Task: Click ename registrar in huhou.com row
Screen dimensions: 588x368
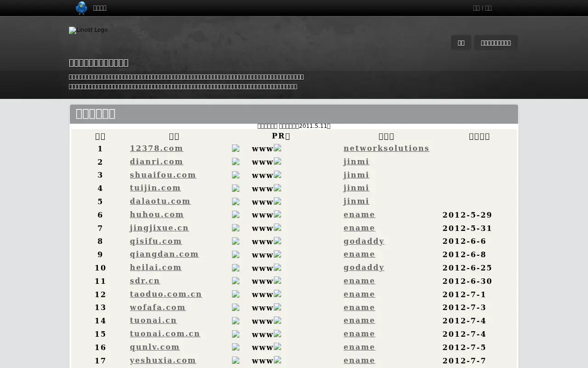Action: coord(359,214)
